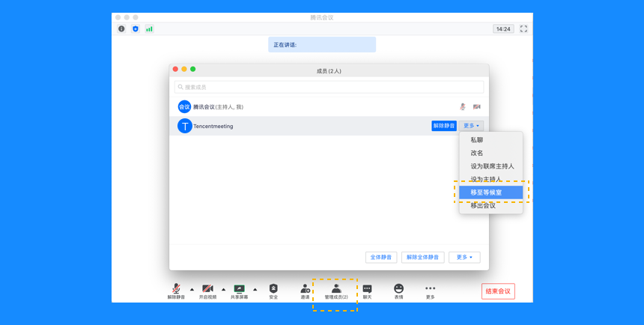Check the green network signal icon

(150, 28)
